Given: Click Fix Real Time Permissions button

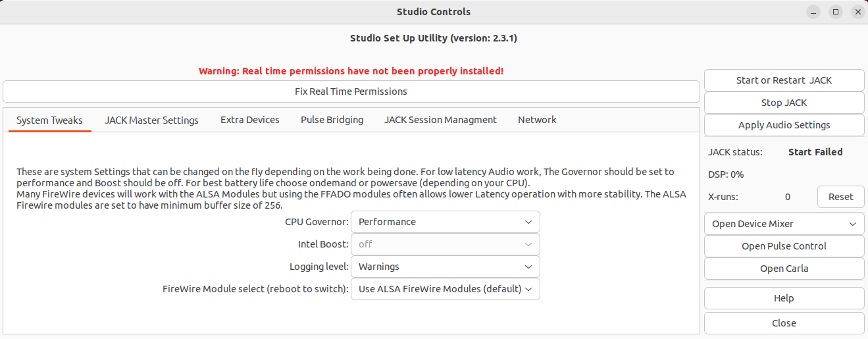Looking at the screenshot, I should click(351, 91).
